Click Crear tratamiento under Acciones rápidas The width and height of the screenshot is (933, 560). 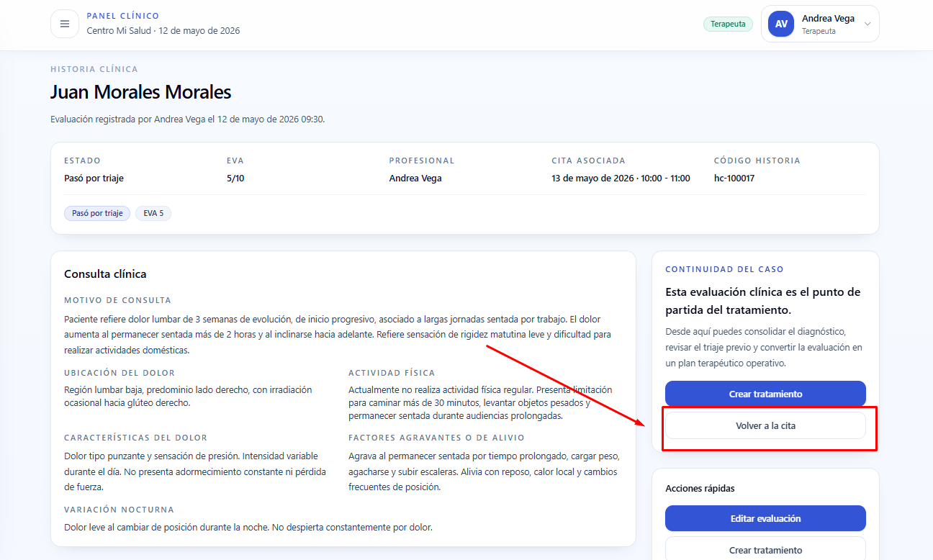click(765, 550)
